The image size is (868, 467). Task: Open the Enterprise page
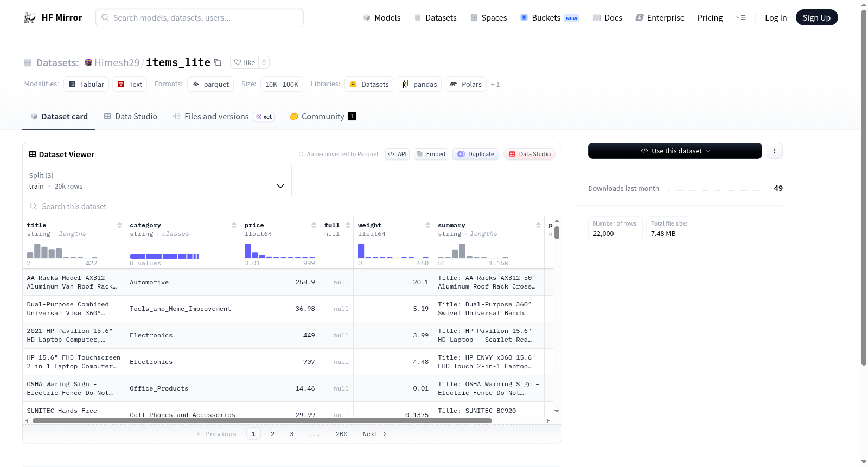click(660, 17)
